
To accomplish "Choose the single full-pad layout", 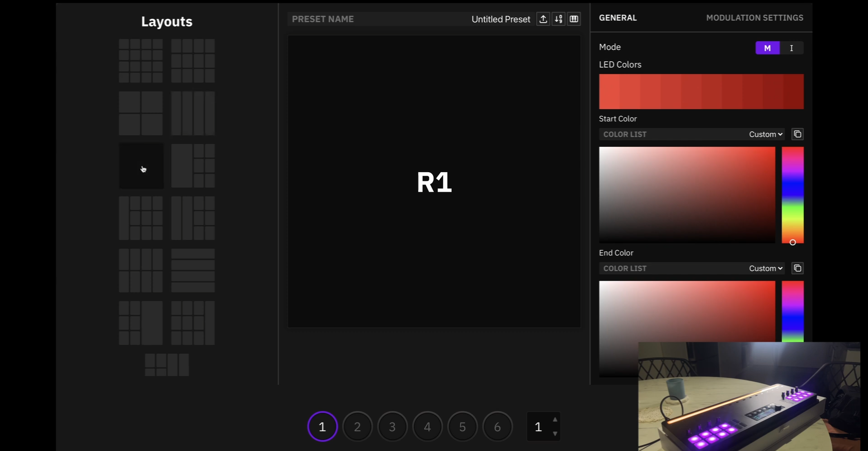I will [x=141, y=166].
